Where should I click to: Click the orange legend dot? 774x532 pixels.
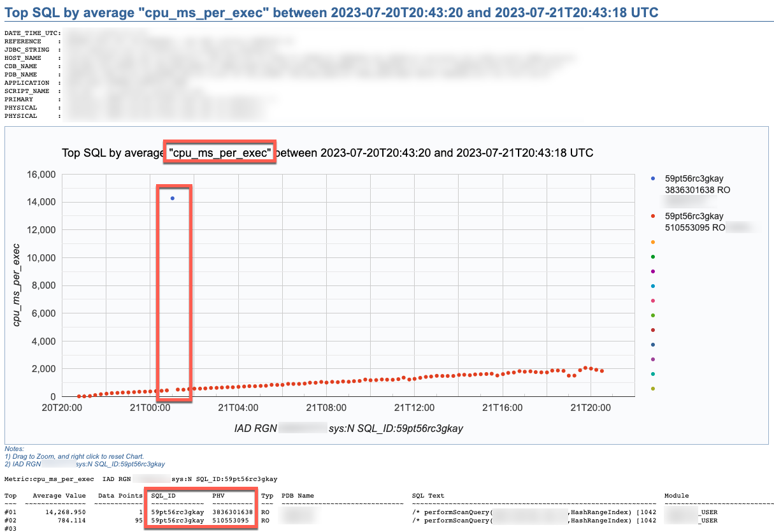(x=653, y=242)
